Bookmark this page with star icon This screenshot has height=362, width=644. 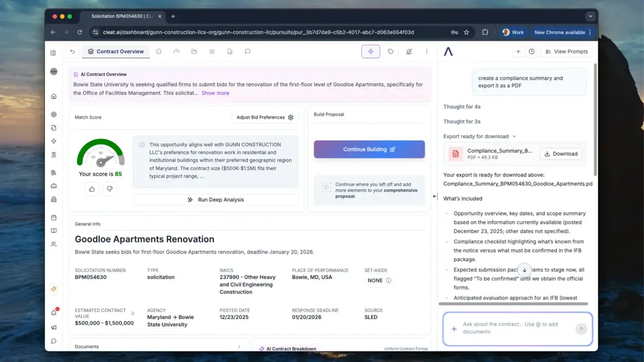point(466,32)
